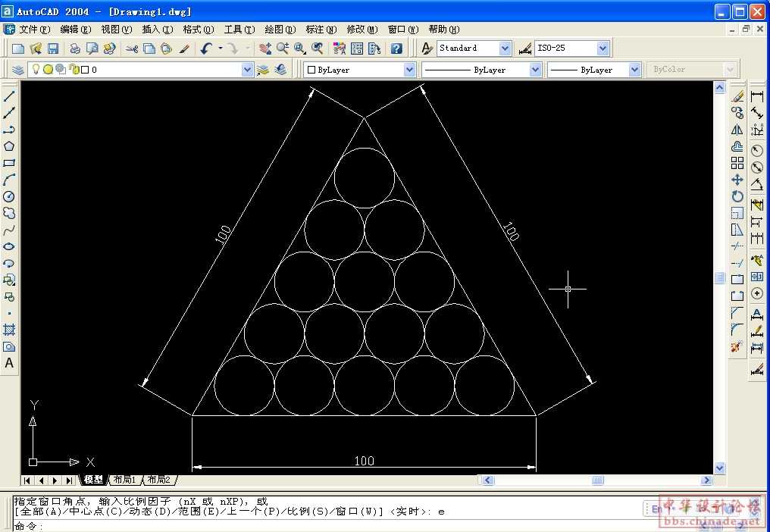770x532 pixels.
Task: Open the 绘图(D) menu
Action: (x=280, y=30)
